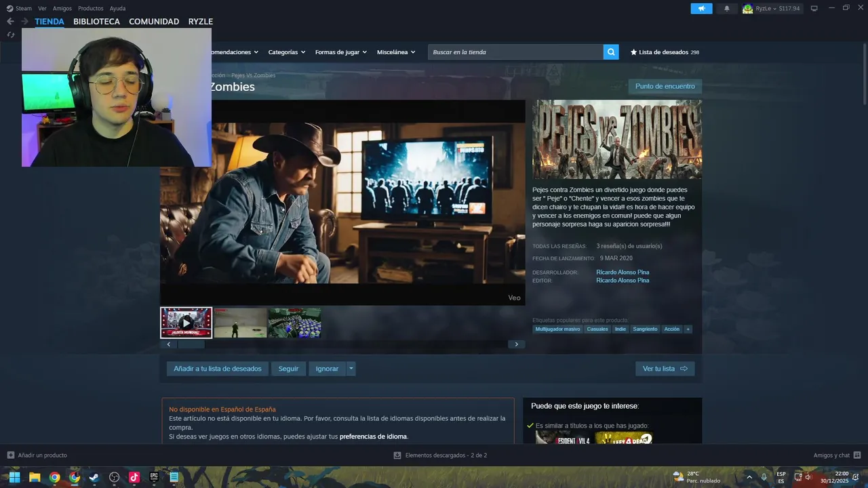Open the RYZLE profile tab
The image size is (868, 488).
coord(201,22)
